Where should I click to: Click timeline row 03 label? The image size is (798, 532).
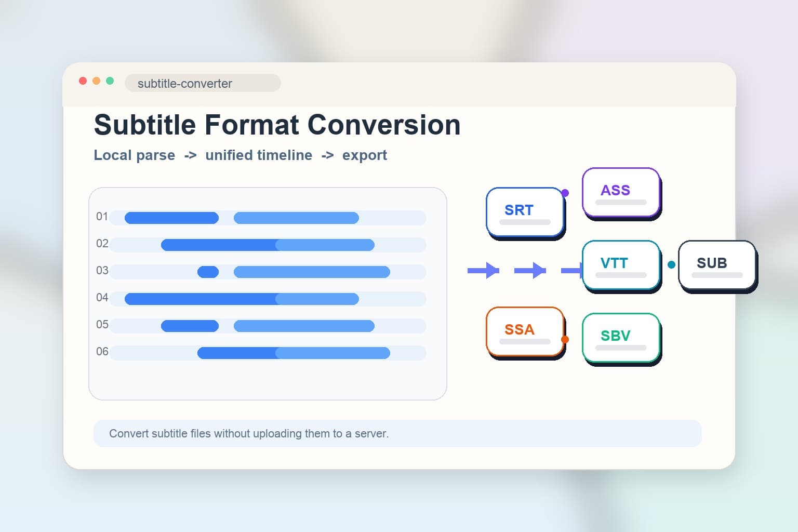pos(102,271)
